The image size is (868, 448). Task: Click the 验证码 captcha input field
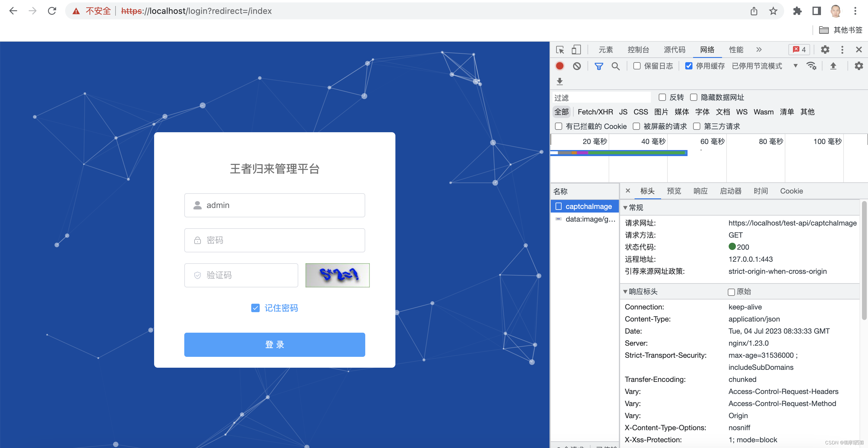pos(241,275)
